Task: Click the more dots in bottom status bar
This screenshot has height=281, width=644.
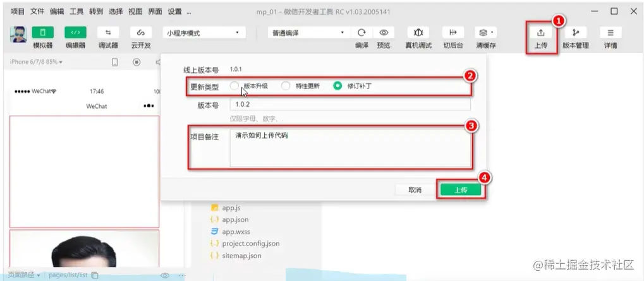Action: (x=182, y=275)
